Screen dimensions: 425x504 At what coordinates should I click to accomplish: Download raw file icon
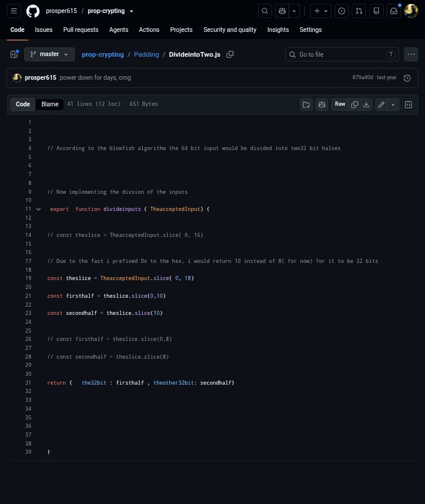366,105
